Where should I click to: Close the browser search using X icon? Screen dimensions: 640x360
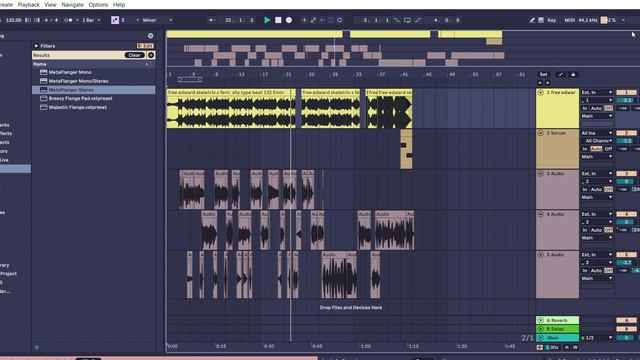pos(151,36)
